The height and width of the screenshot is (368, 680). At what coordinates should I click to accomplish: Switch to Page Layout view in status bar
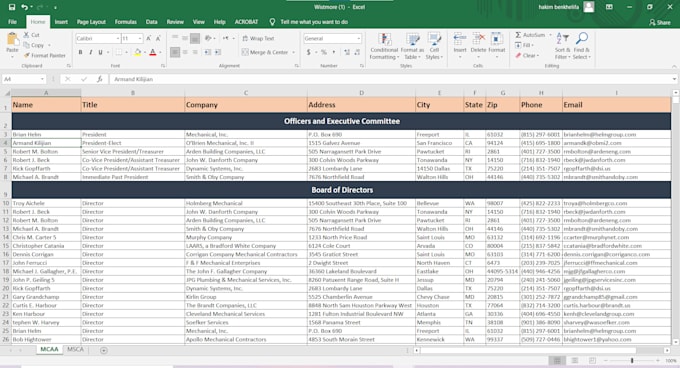pyautogui.click(x=575, y=361)
